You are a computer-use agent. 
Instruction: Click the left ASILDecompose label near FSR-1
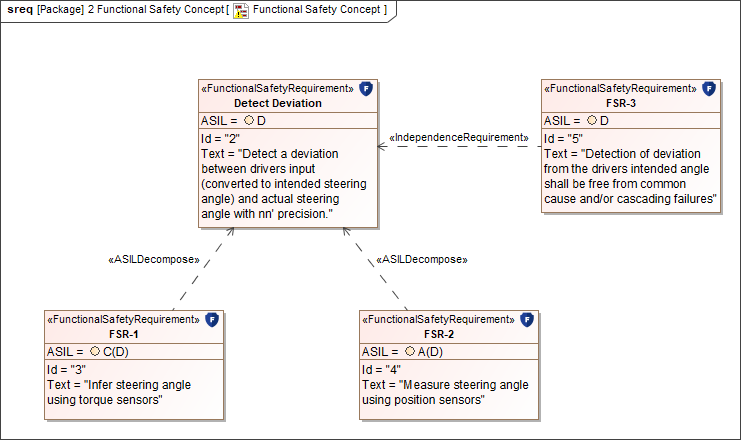[x=153, y=259]
